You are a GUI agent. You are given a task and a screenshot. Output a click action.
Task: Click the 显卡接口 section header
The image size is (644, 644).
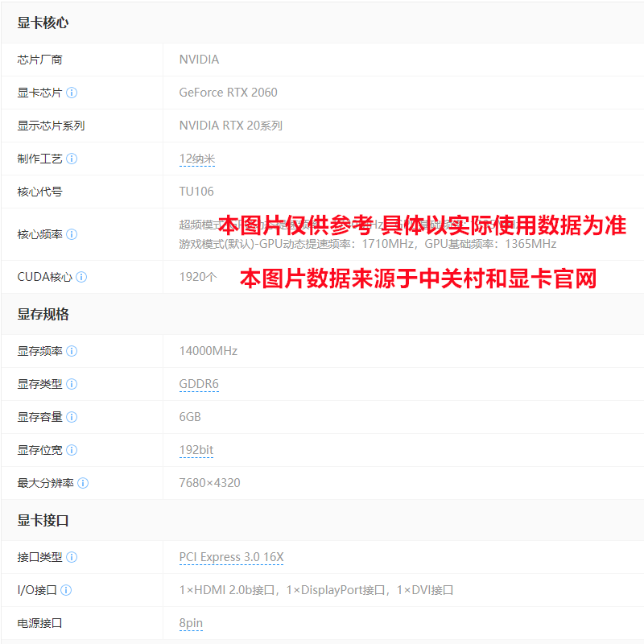[43, 520]
